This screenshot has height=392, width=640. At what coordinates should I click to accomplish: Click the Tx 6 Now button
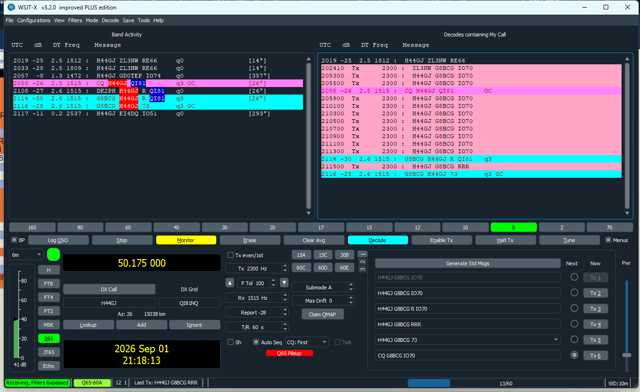tap(595, 356)
